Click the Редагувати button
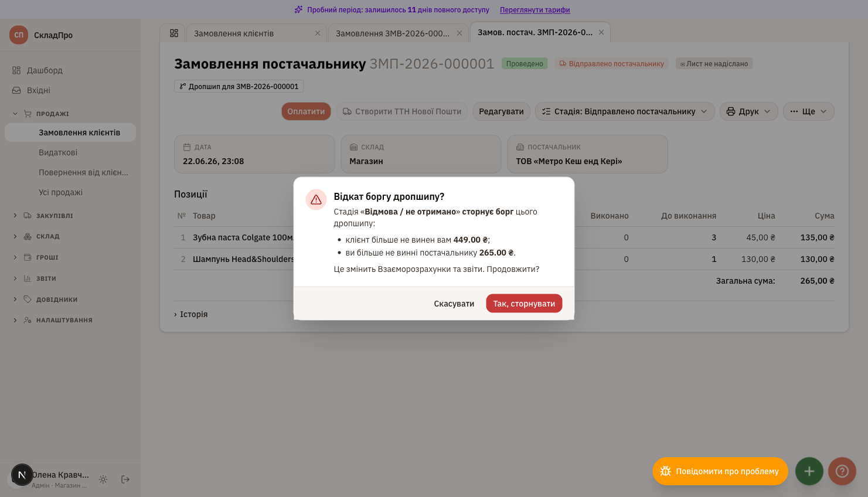The width and height of the screenshot is (868, 497). point(501,111)
